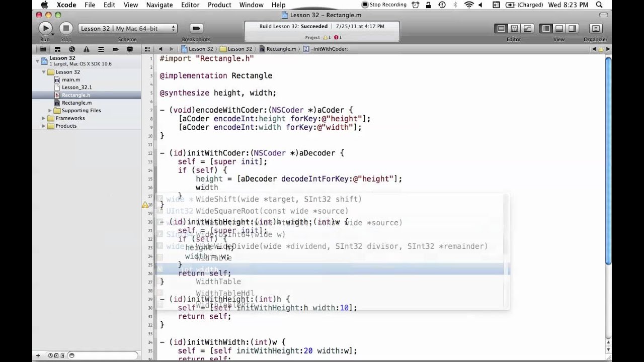
Task: Open the Wi-Fi status menu
Action: pyautogui.click(x=469, y=5)
